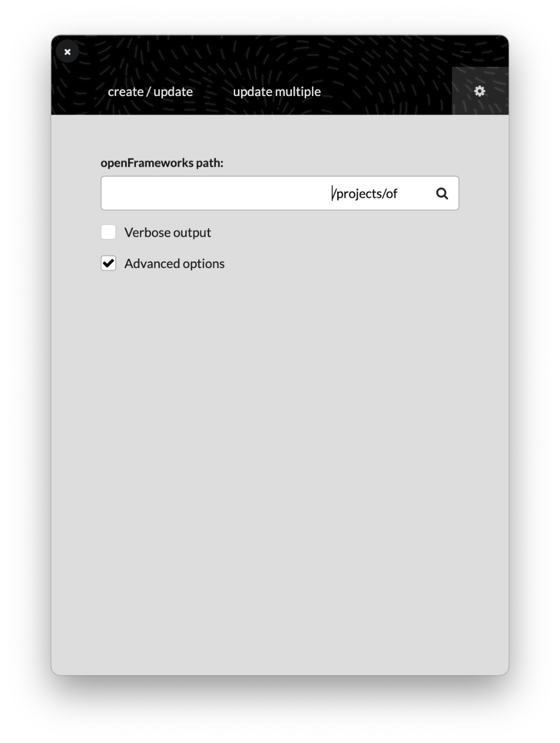Viewport: 560px width, 743px height.
Task: Focus the openFrameworks path text field
Action: click(x=280, y=193)
